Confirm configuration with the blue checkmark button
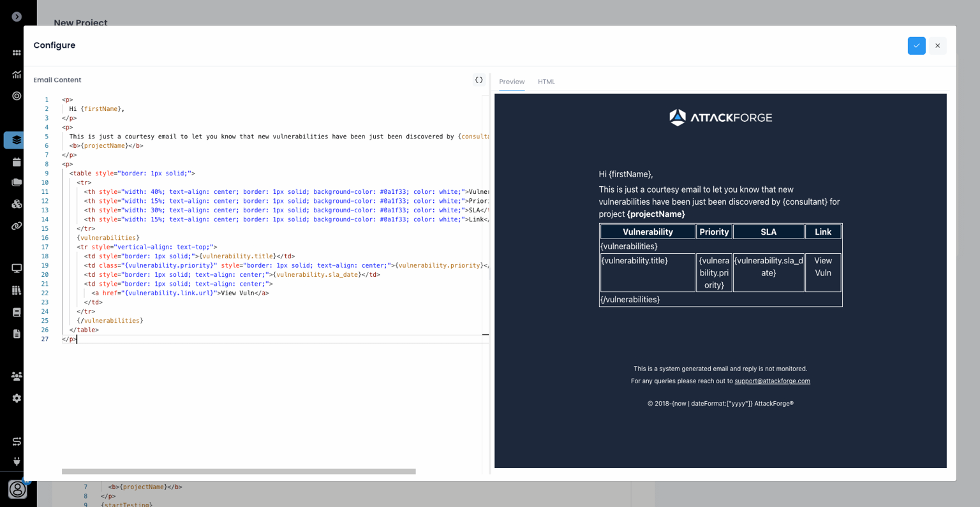980x507 pixels. pos(916,46)
